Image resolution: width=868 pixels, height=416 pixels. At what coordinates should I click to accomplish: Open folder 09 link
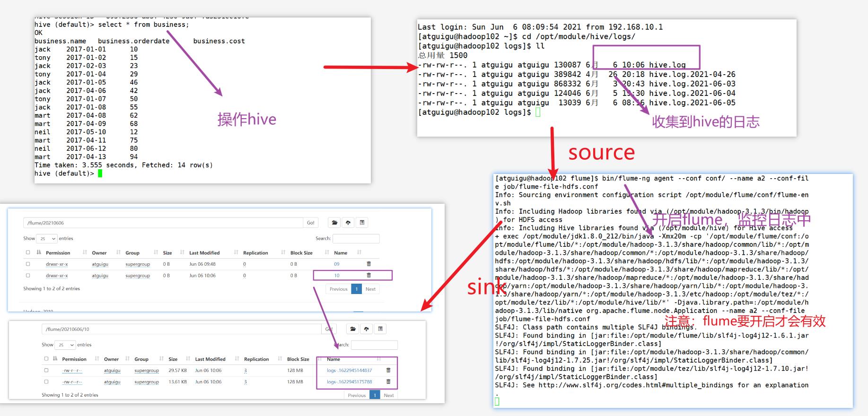coord(337,264)
